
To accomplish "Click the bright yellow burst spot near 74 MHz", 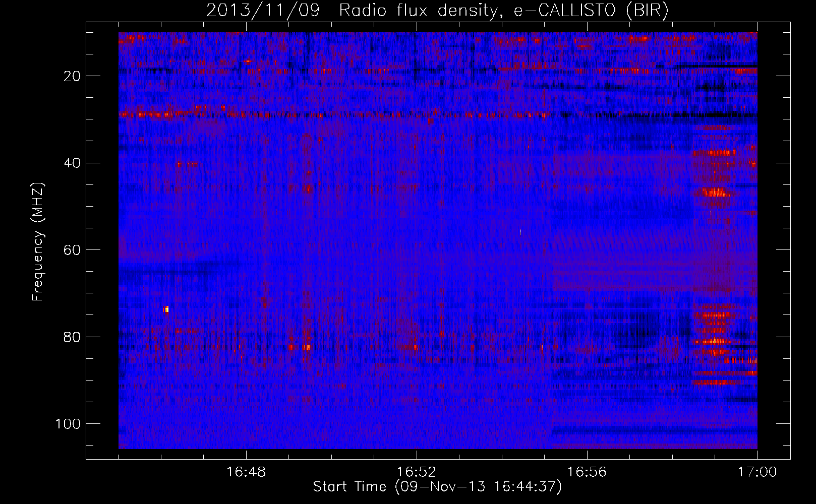I will 166,309.
